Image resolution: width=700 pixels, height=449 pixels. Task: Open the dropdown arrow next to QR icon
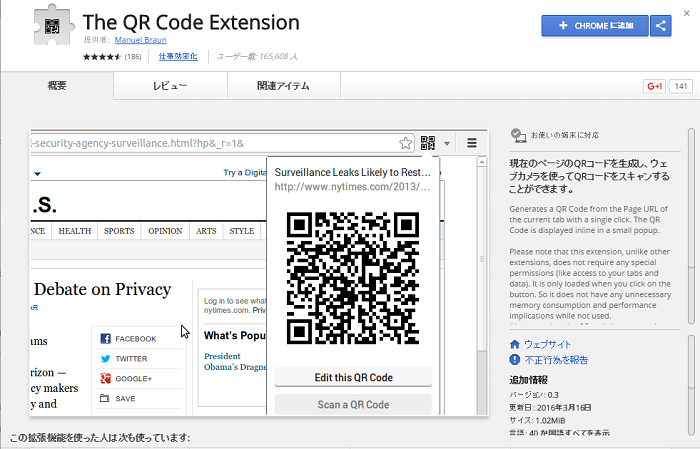(447, 144)
